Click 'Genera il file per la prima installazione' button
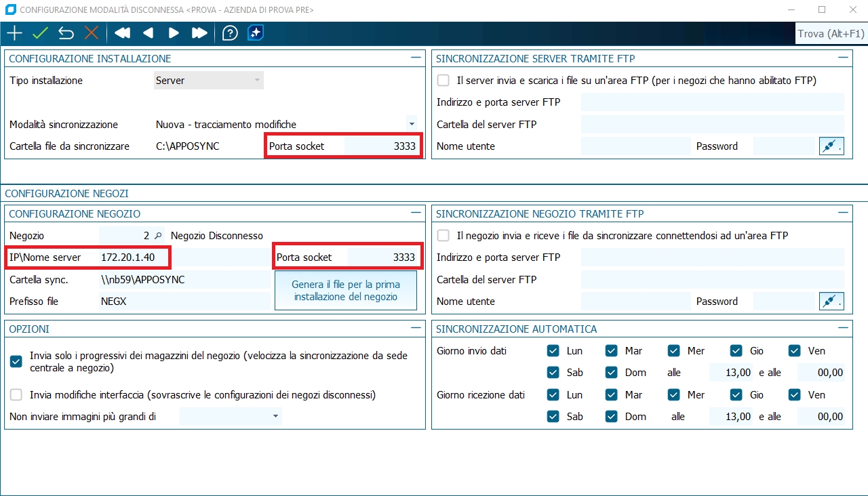Viewport: 868px width, 496px height. click(x=346, y=291)
